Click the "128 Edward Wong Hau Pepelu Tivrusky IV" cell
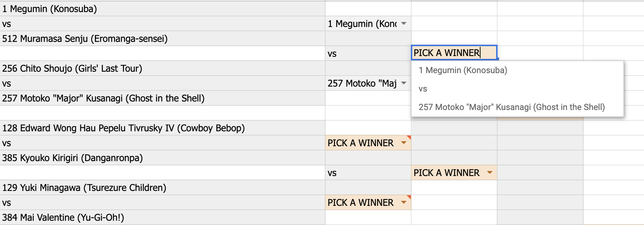Screen dimensions: 644x225 tap(123, 128)
